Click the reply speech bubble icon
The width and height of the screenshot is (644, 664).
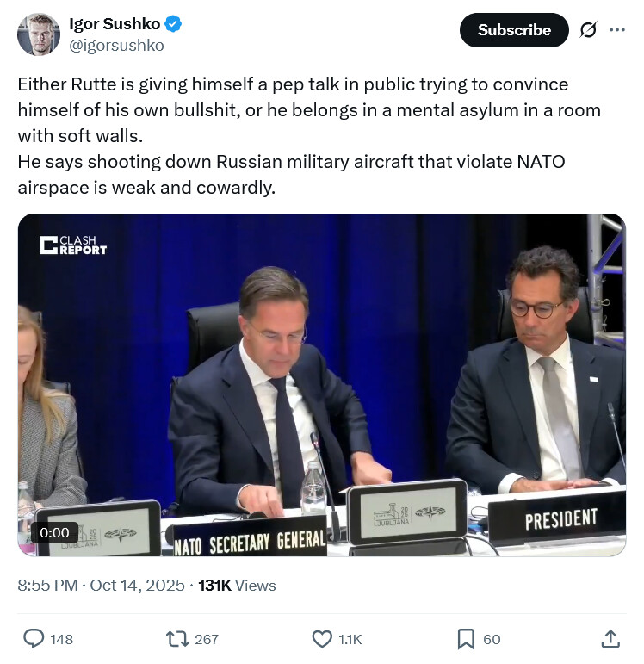pos(34,638)
